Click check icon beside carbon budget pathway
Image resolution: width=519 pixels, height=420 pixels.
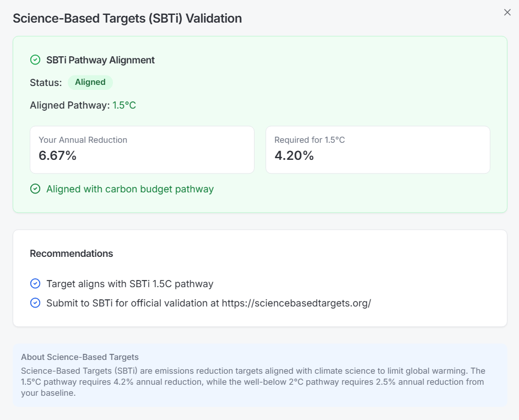[x=35, y=189]
